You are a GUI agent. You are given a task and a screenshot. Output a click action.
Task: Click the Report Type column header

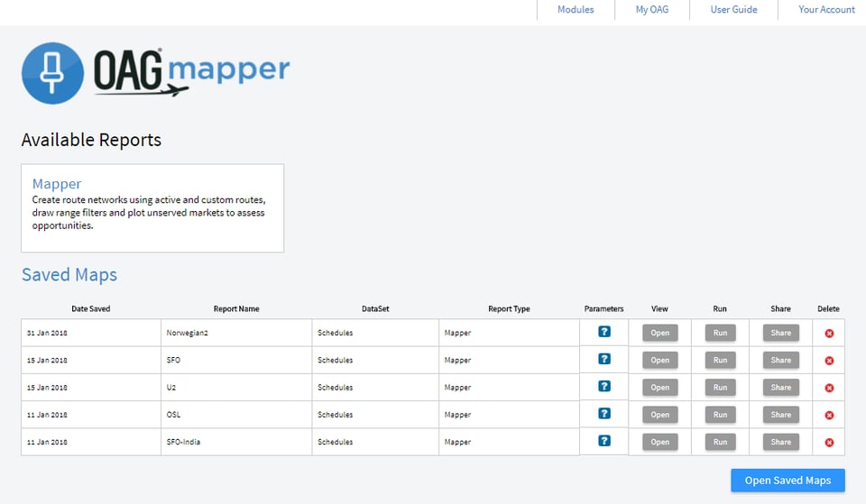pyautogui.click(x=509, y=308)
